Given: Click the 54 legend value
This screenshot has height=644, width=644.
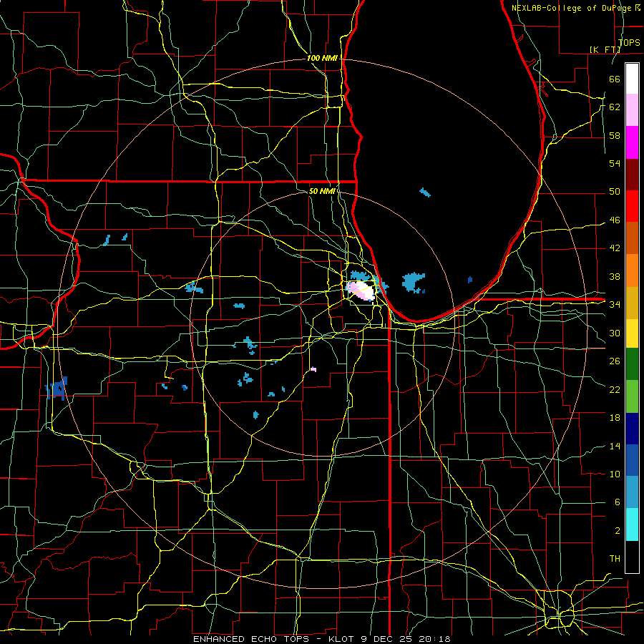Looking at the screenshot, I should pos(615,163).
